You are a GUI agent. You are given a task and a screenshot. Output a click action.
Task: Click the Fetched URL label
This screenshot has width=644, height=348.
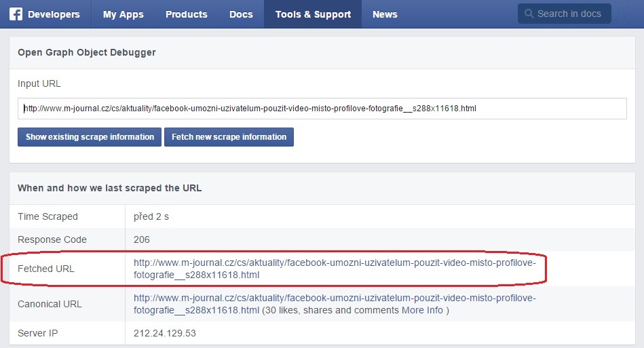click(x=46, y=269)
